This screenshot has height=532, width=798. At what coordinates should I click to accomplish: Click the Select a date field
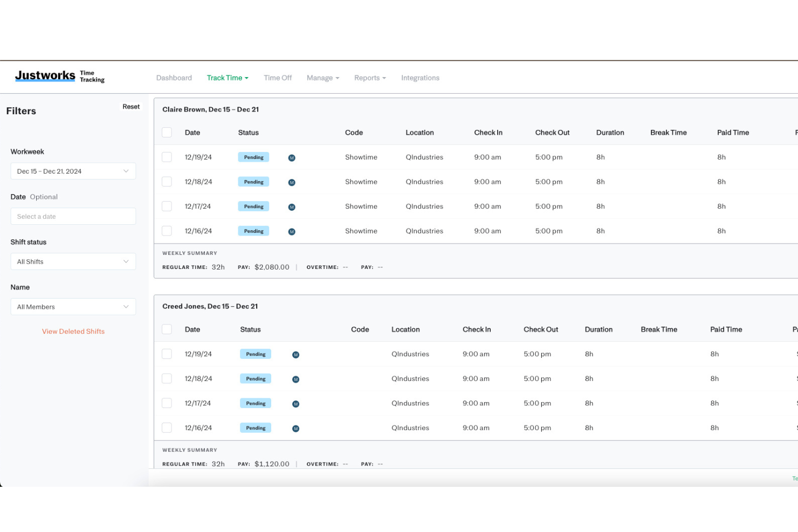[x=73, y=216]
